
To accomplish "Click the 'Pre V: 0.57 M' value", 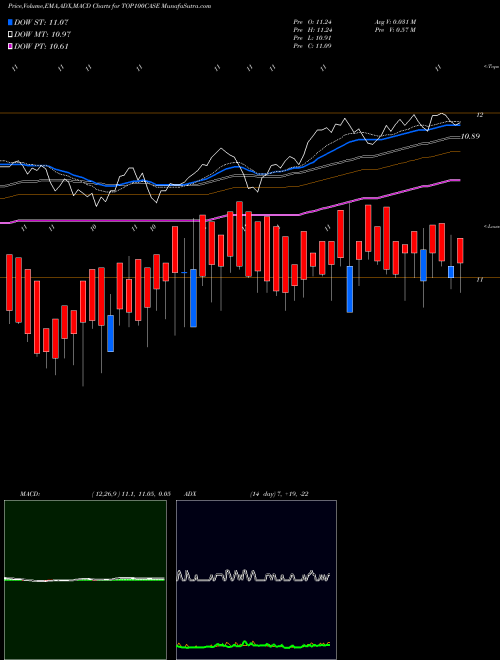I will (395, 30).
